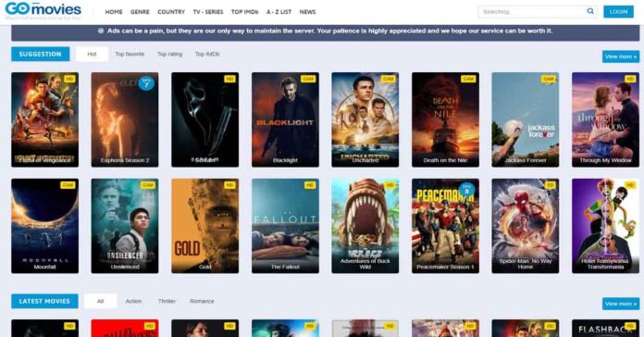The image size is (644, 337).
Task: Open the Moonfall movie poster
Action: click(44, 226)
